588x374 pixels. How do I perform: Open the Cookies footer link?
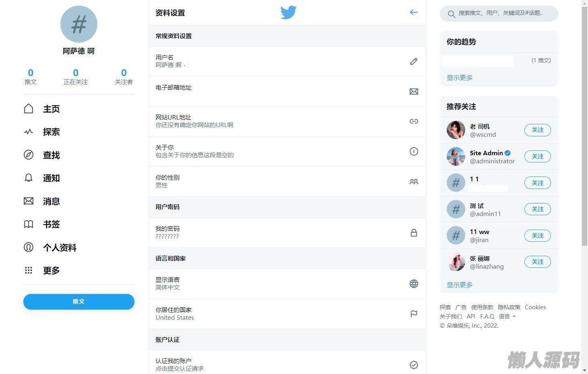pyautogui.click(x=535, y=307)
